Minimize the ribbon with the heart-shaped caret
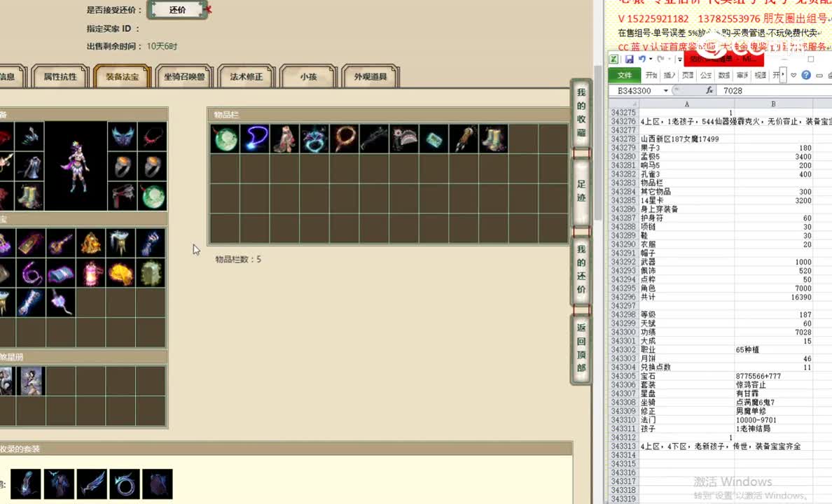832x504 pixels. pos(793,76)
